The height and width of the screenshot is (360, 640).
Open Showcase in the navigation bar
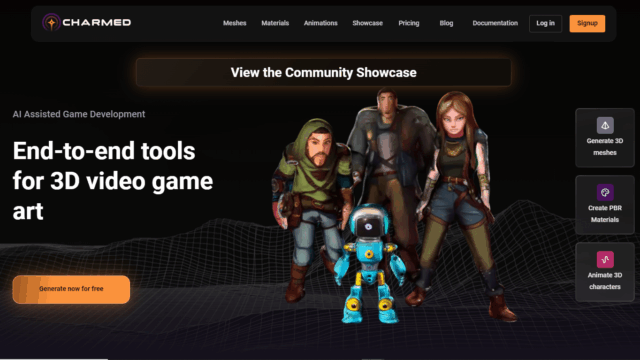(368, 23)
